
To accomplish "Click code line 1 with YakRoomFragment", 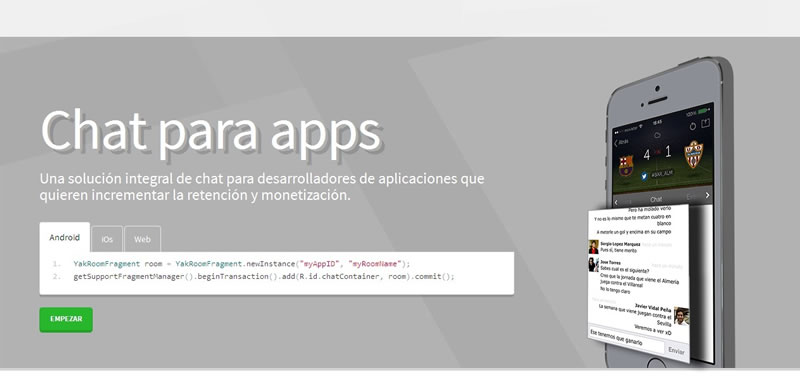I will pos(241,264).
